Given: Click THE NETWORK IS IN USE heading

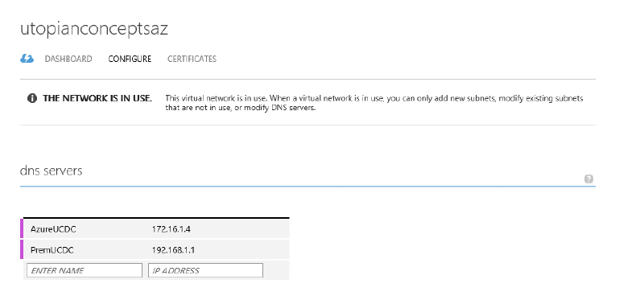Looking at the screenshot, I should [97, 98].
